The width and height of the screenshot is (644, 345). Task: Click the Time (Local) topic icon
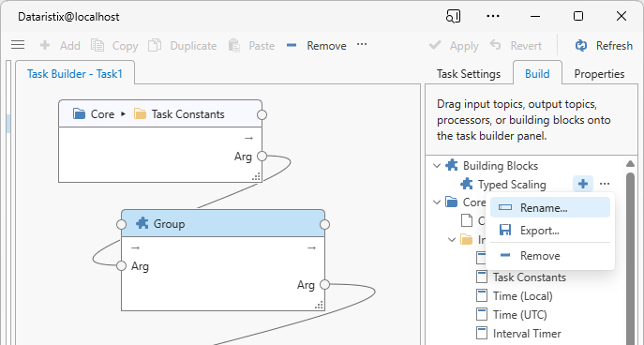[x=481, y=295]
